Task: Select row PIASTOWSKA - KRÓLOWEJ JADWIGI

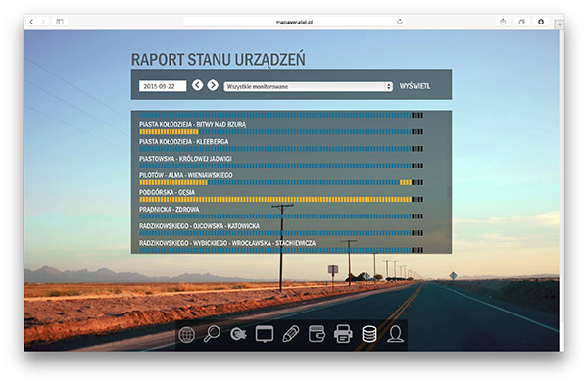Action: click(185, 159)
